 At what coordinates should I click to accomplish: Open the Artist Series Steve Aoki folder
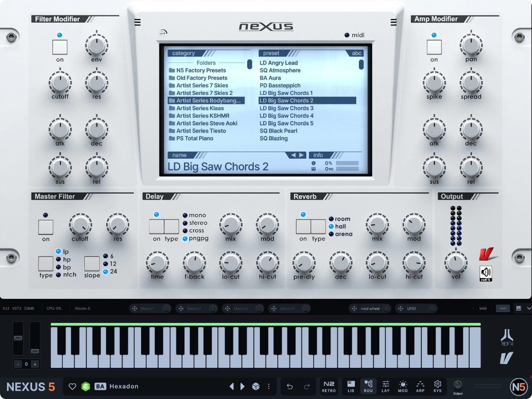point(203,123)
